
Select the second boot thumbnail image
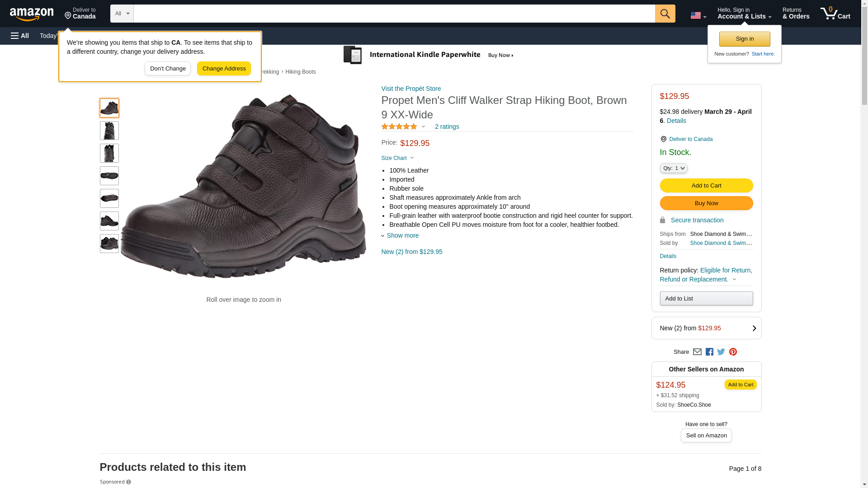coord(109,131)
